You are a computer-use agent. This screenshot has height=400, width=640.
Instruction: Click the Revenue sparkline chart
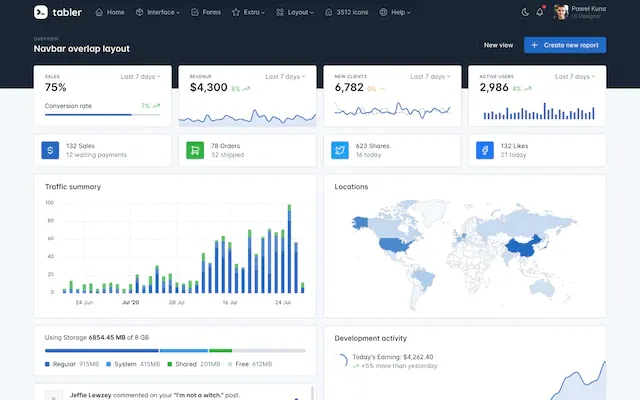pyautogui.click(x=247, y=117)
